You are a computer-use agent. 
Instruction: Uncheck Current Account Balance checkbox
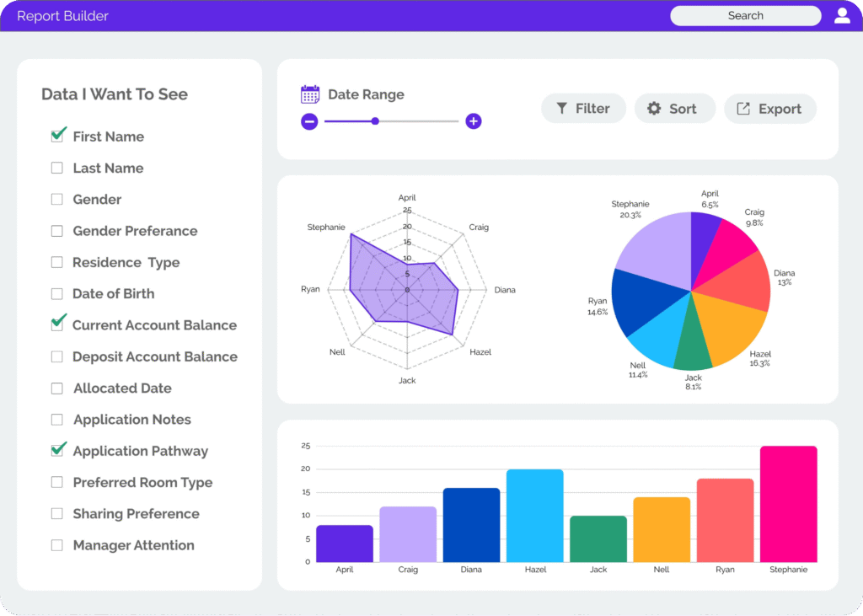tap(57, 324)
